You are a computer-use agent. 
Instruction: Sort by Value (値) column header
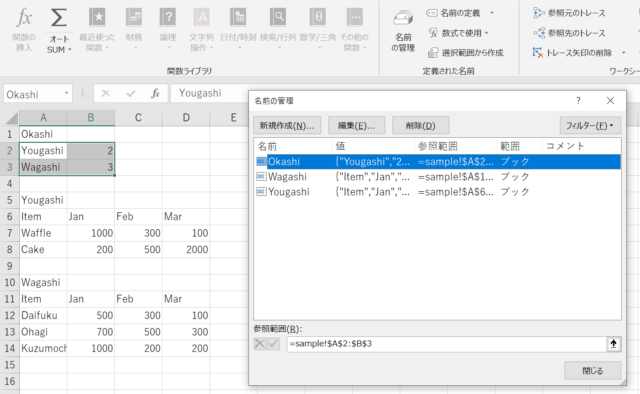coord(373,146)
